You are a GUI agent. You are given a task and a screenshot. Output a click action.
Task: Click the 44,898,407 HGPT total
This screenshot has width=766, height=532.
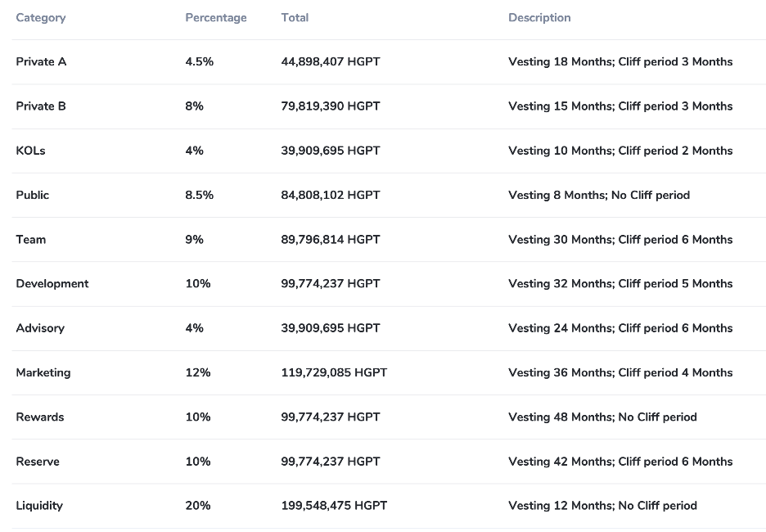point(331,61)
